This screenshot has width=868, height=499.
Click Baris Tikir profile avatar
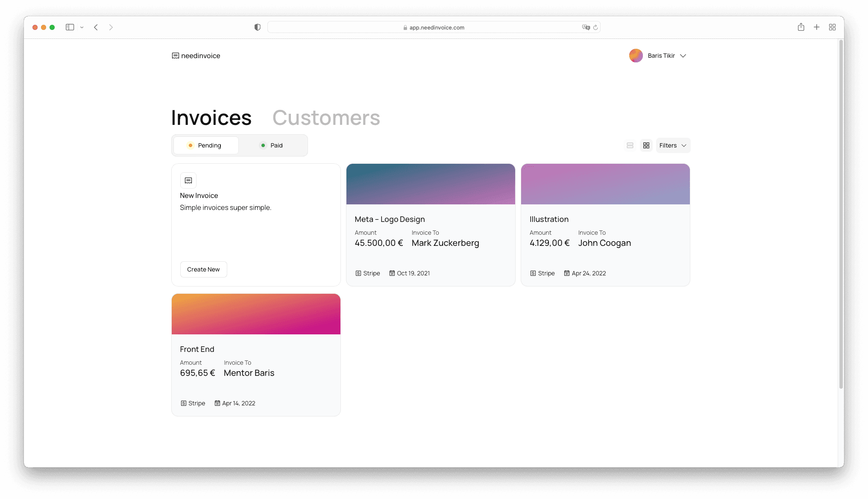point(636,56)
